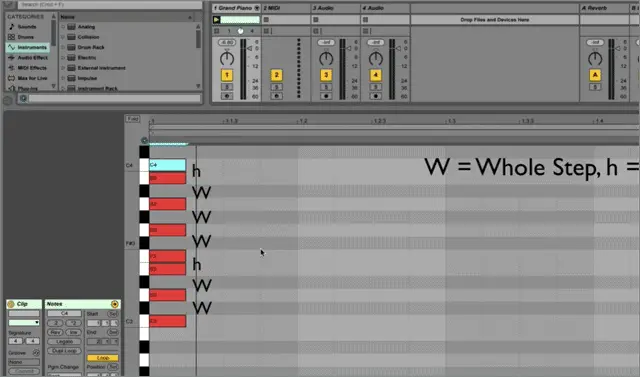Screen dimensions: 640x377
Task: Expand the Electric device entry
Action: (x=63, y=58)
